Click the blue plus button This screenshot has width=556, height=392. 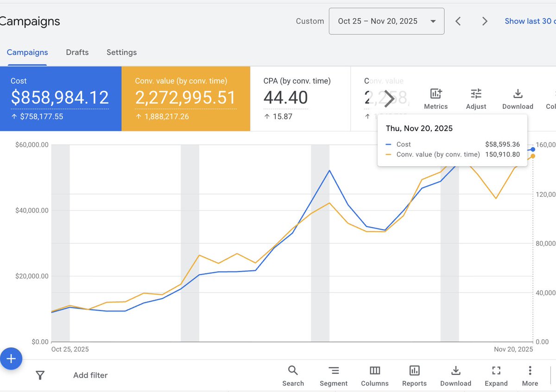(x=10, y=358)
